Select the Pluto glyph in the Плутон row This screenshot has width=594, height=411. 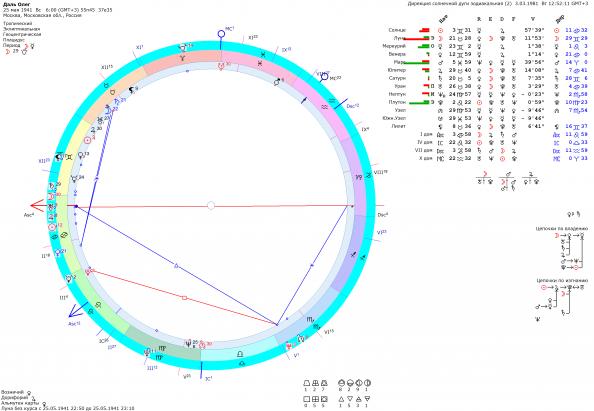point(441,102)
